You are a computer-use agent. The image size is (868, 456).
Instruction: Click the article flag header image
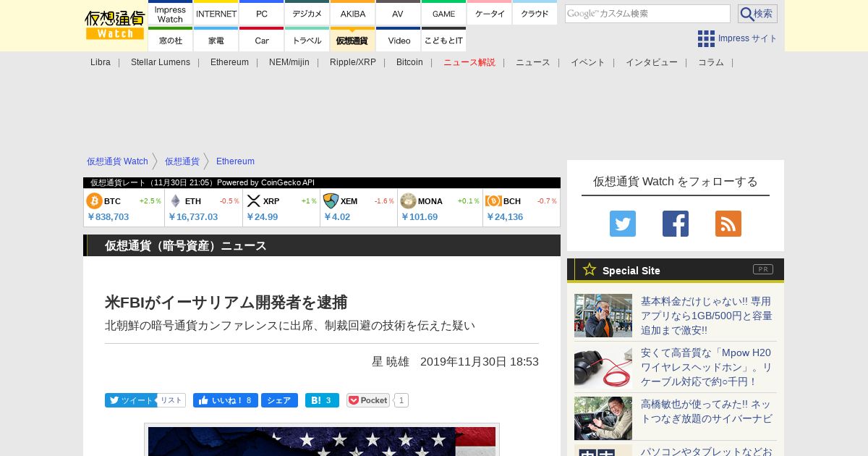coord(322,441)
